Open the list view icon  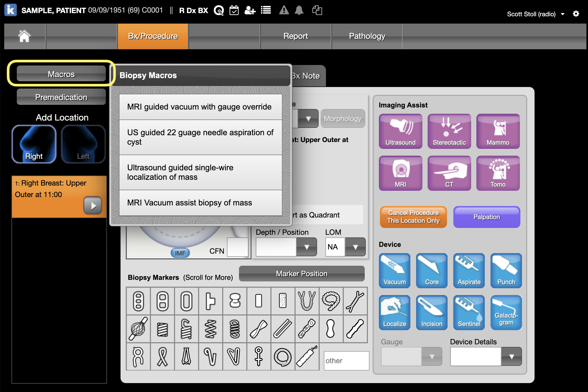(266, 10)
